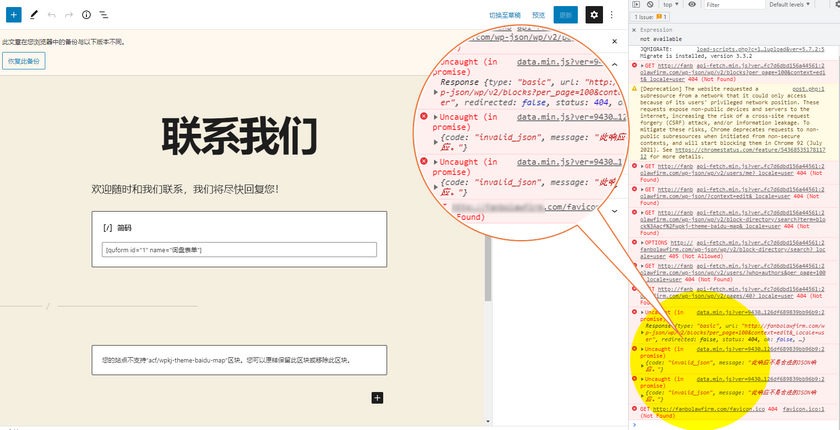The height and width of the screenshot is (430, 840).
Task: Open the editor three-dot options menu
Action: (612, 15)
